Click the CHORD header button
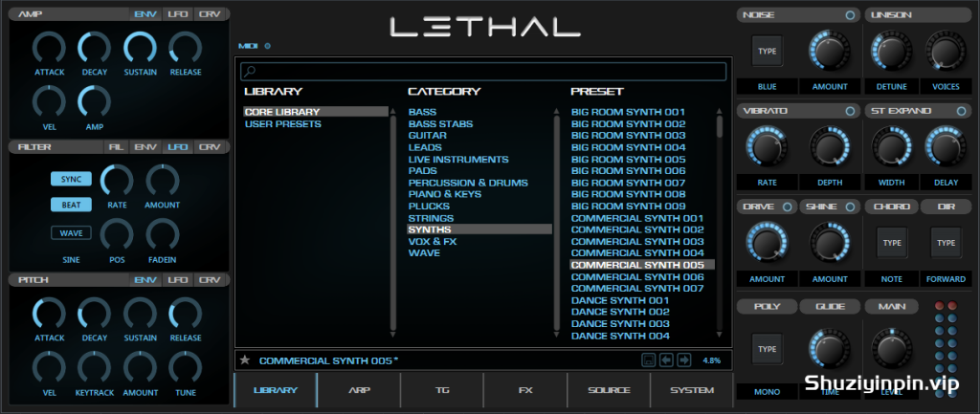Image resolution: width=980 pixels, height=414 pixels. pos(892,207)
